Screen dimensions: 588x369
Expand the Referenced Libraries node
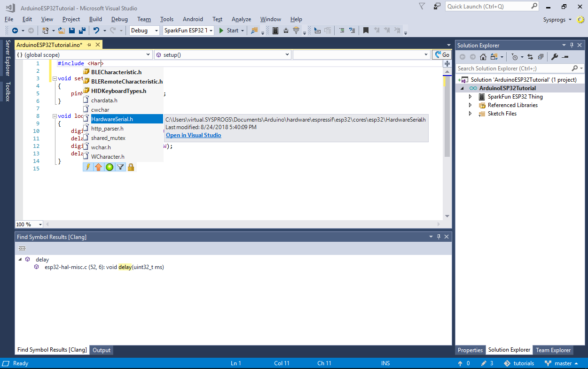(470, 105)
